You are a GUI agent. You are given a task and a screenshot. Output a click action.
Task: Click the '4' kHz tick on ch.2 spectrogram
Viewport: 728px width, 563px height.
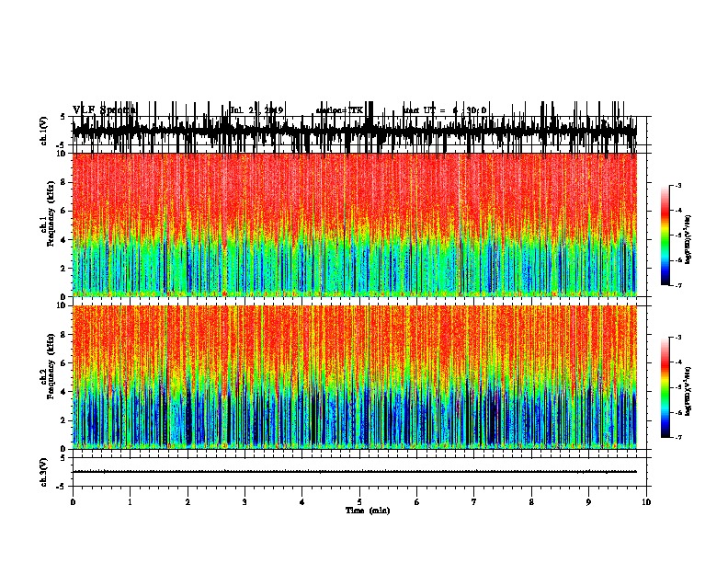tap(64, 392)
